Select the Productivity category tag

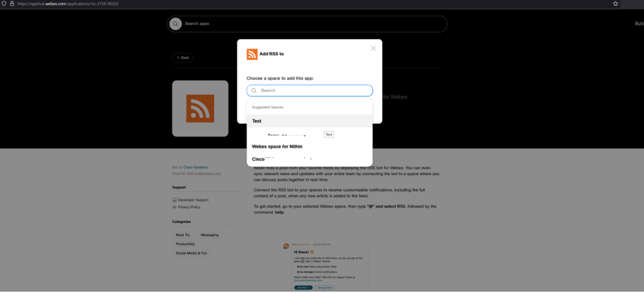point(186,244)
